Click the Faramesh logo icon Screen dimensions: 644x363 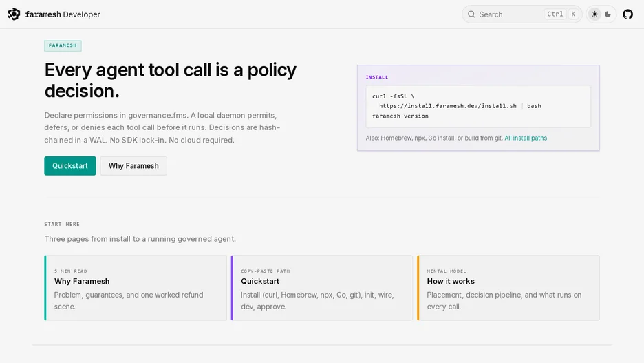[x=14, y=14]
